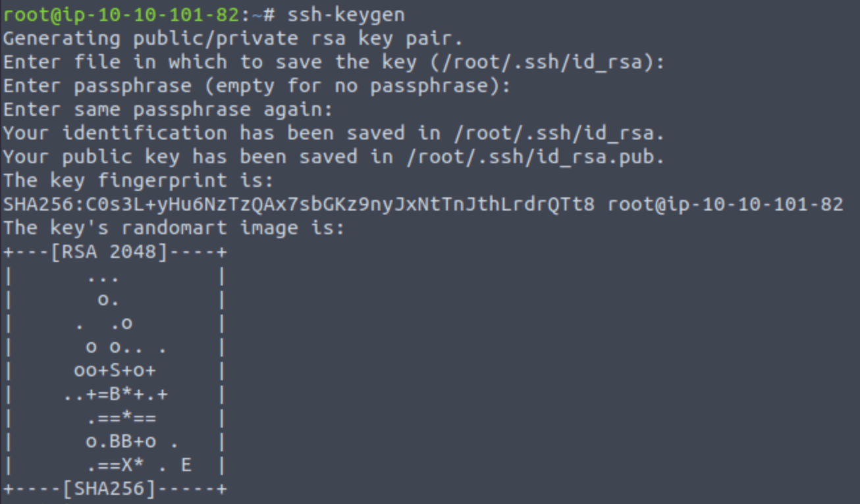Click the "Your identification has been saved" line
The height and width of the screenshot is (504, 860).
tap(334, 134)
